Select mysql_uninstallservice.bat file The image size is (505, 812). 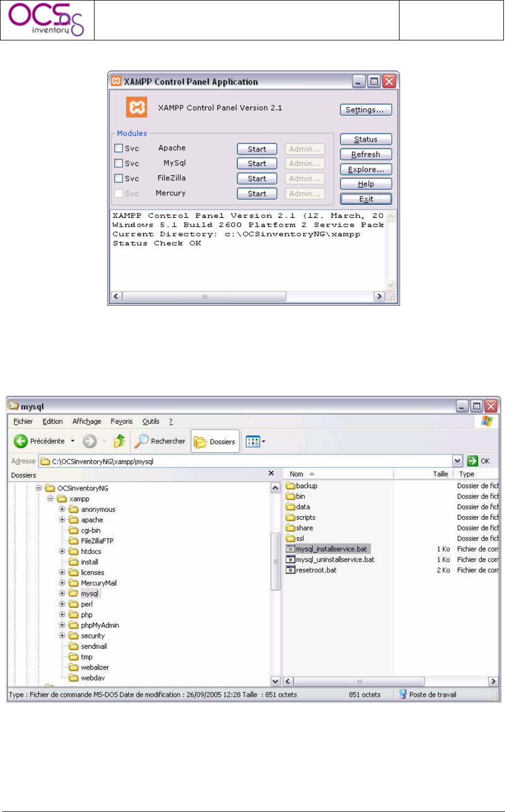coord(331,560)
